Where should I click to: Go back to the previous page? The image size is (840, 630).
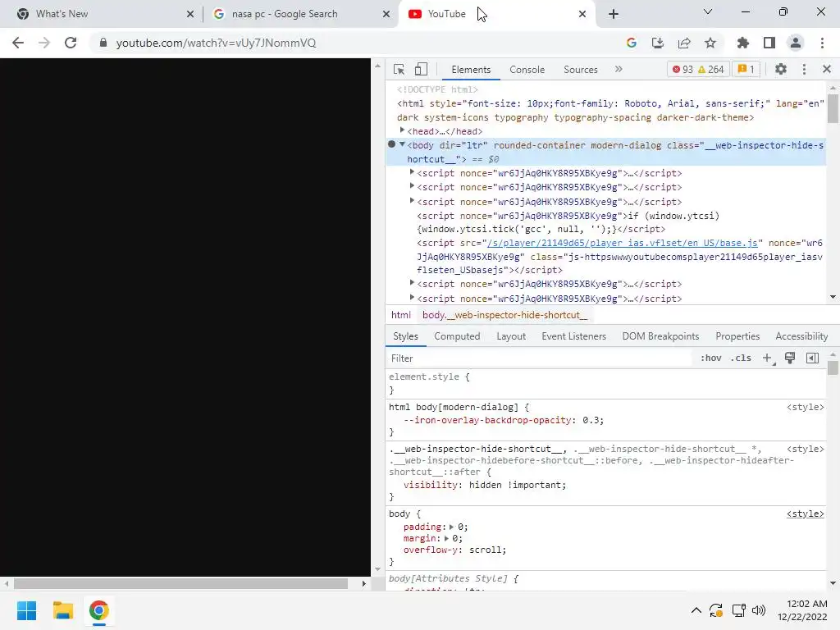[x=18, y=43]
